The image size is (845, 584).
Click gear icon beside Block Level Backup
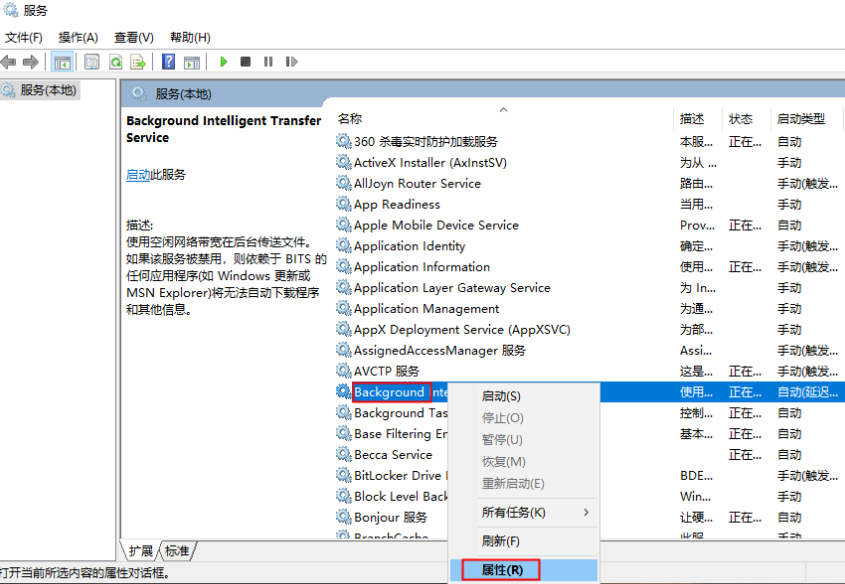[344, 496]
